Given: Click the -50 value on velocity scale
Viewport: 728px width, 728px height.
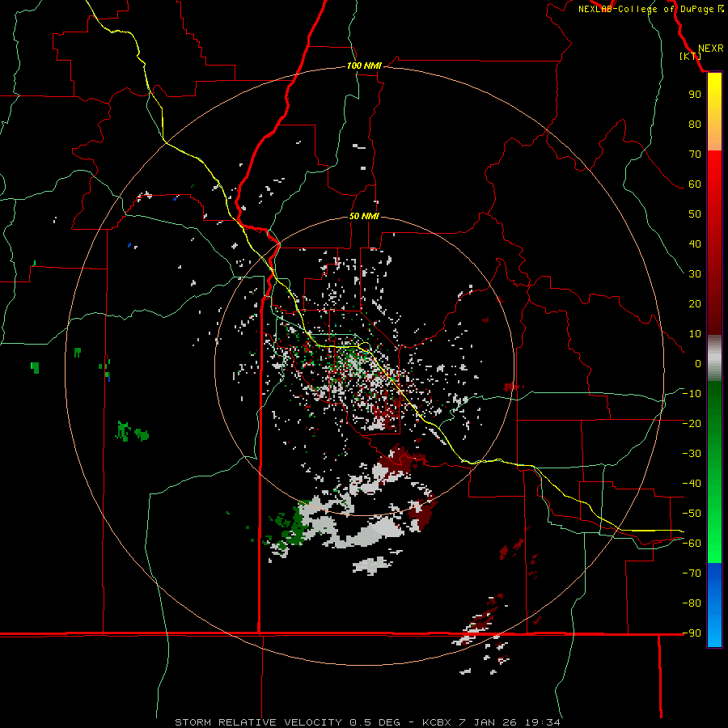Looking at the screenshot, I should (x=692, y=514).
